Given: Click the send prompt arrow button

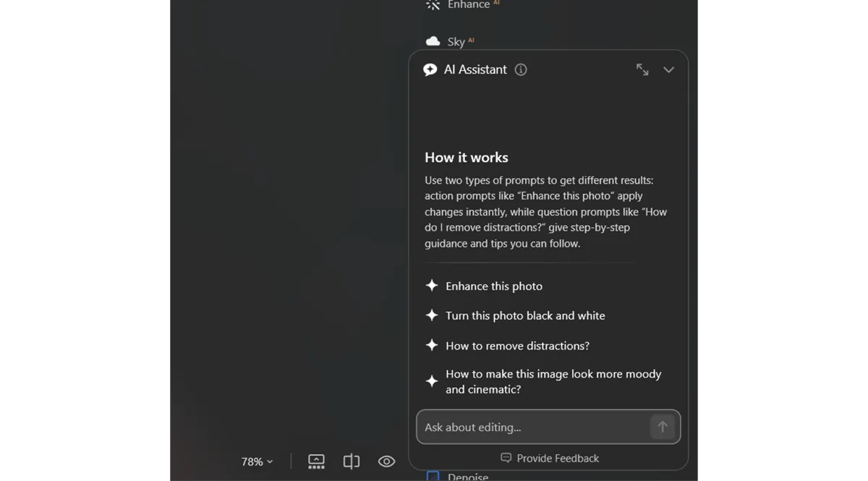Looking at the screenshot, I should click(x=663, y=427).
